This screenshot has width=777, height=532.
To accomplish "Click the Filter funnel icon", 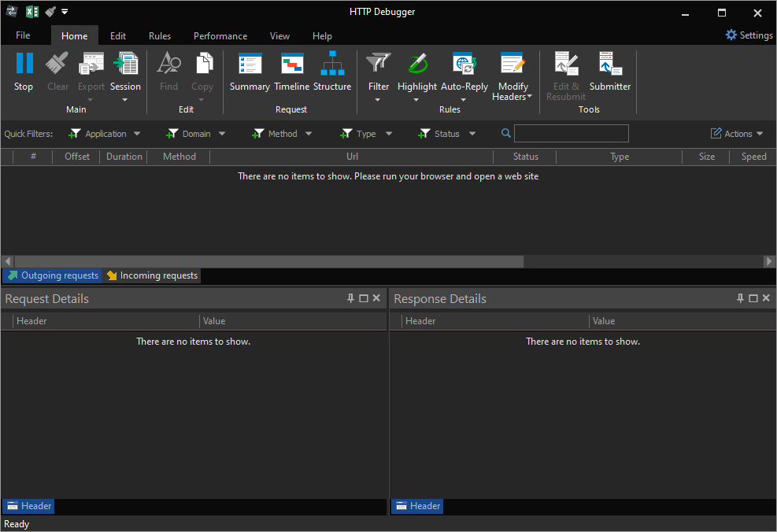I will 378,64.
